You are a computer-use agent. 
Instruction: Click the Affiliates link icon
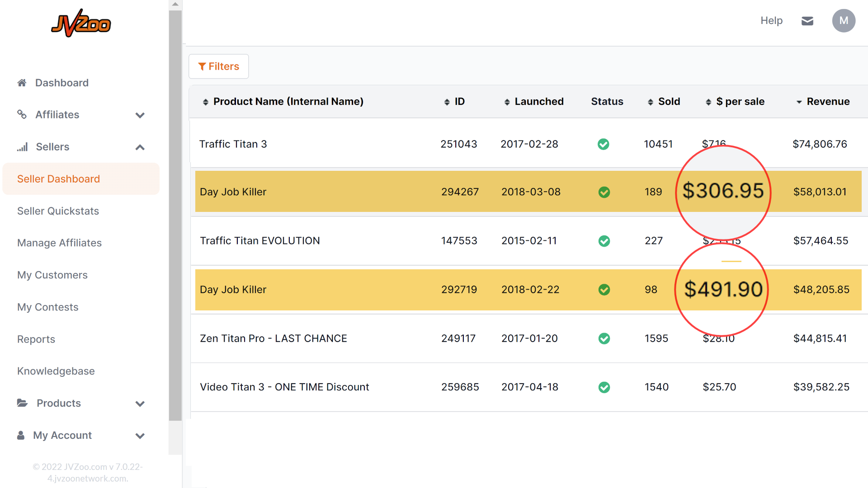22,114
